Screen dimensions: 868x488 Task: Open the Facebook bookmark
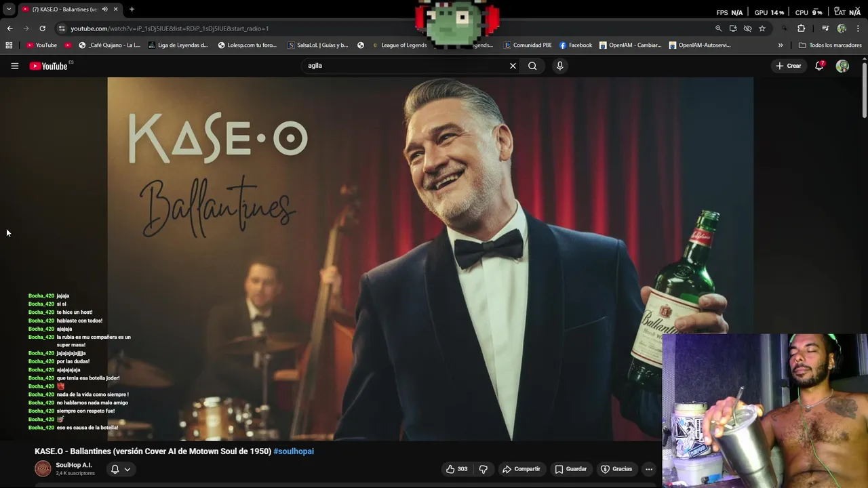click(576, 45)
